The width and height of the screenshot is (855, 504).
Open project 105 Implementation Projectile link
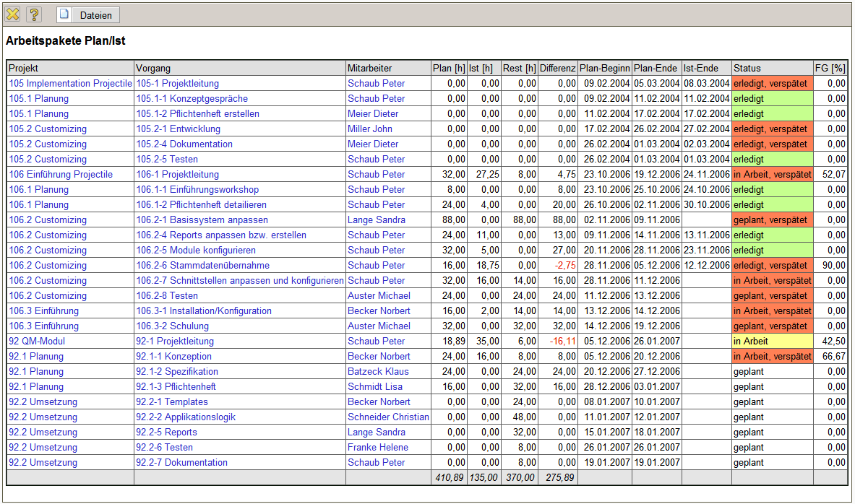(x=70, y=84)
